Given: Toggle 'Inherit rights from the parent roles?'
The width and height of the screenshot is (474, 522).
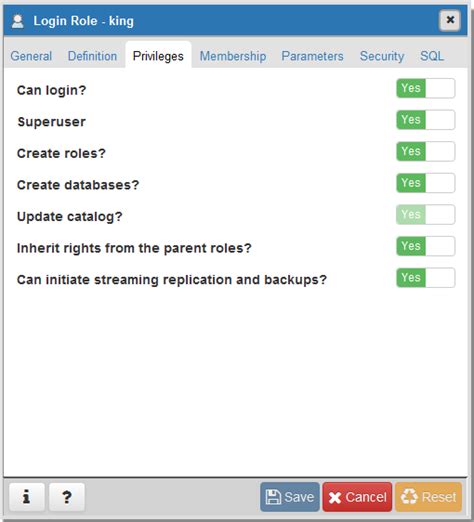Looking at the screenshot, I should [x=426, y=246].
